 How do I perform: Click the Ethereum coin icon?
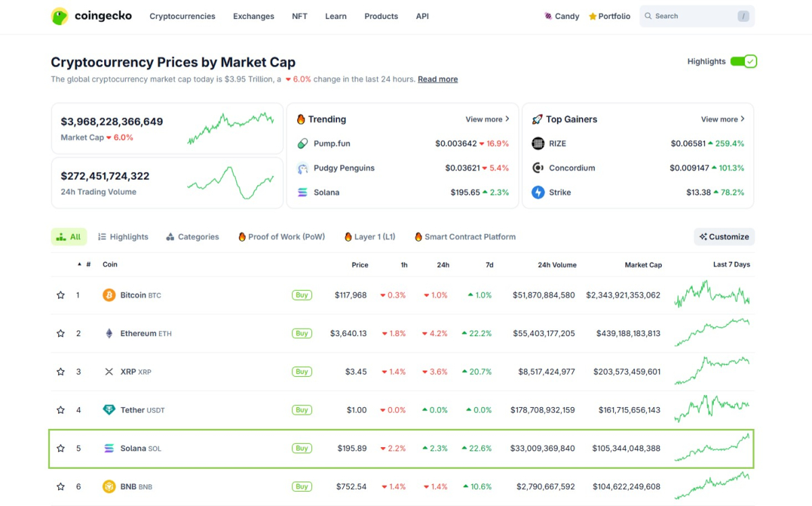click(x=109, y=333)
